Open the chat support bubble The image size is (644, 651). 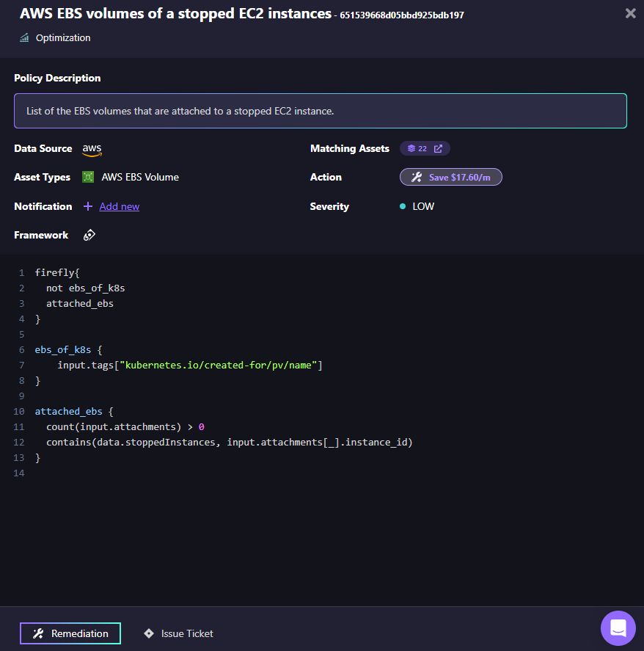tap(618, 628)
